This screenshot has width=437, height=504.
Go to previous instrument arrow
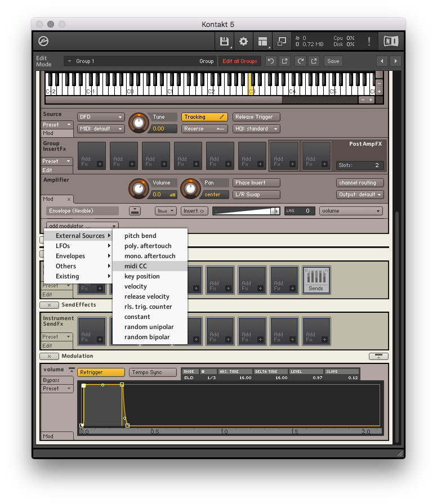coord(382,61)
